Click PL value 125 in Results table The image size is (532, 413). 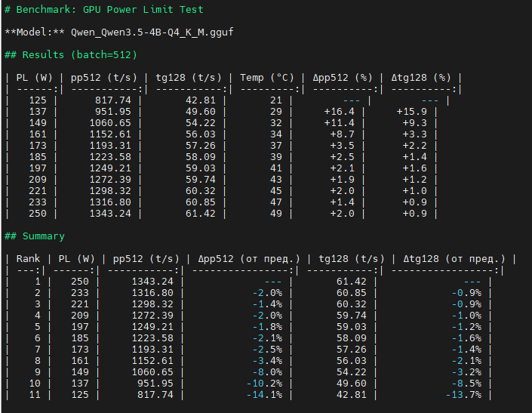pyautogui.click(x=38, y=100)
